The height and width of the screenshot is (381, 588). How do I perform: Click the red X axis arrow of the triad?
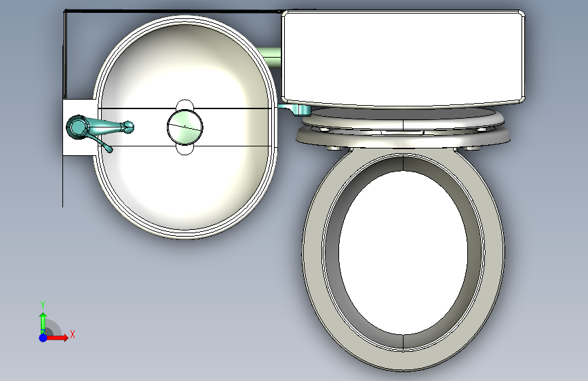click(58, 338)
